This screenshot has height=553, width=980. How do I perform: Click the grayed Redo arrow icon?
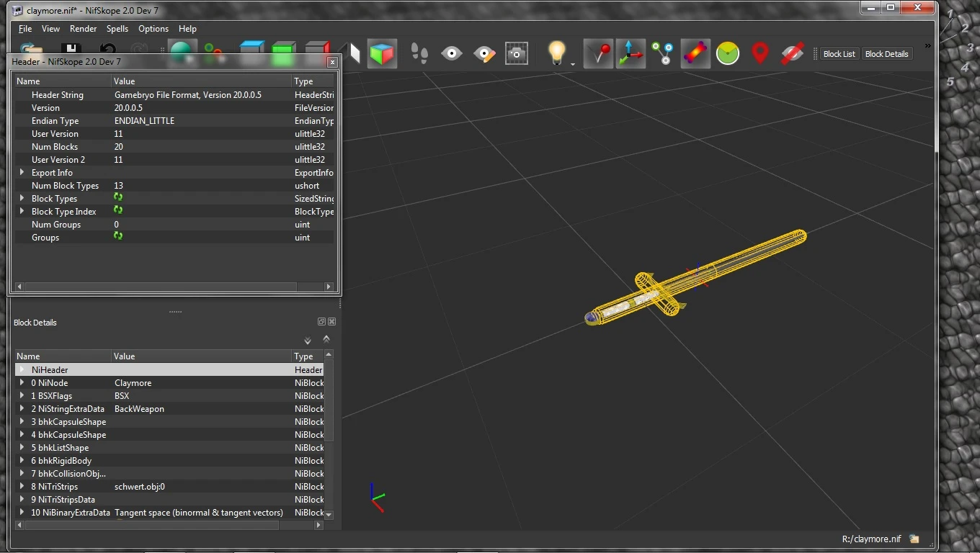point(140,48)
